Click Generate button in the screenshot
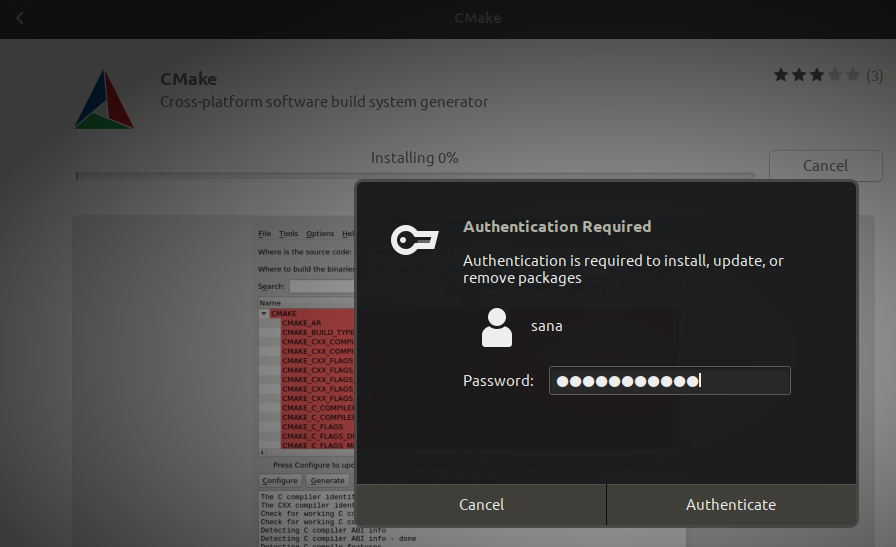Viewport: 896px width, 547px height. click(x=327, y=481)
